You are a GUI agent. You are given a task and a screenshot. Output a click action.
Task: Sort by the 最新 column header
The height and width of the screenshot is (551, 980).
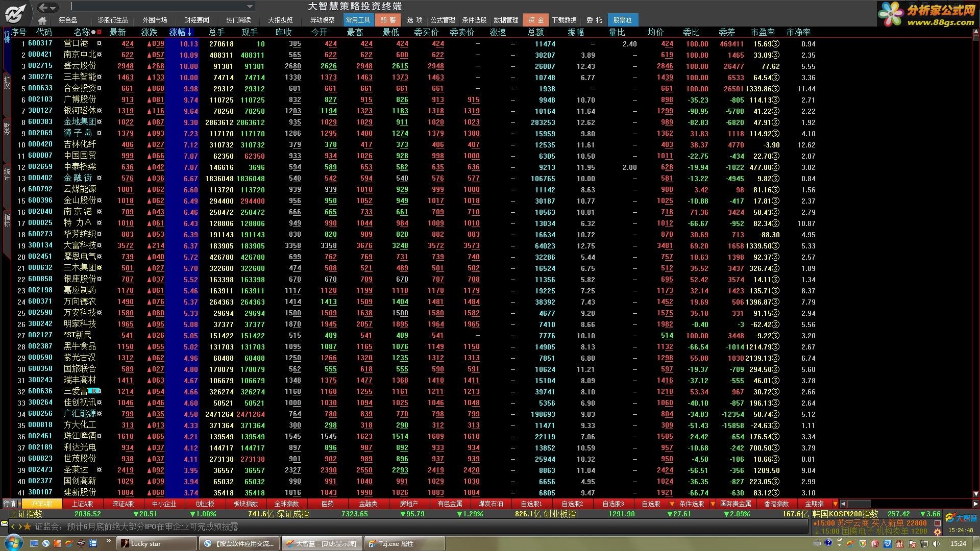(117, 32)
